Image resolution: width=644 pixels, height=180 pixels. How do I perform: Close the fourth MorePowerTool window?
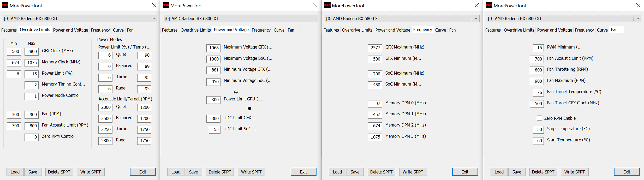pyautogui.click(x=638, y=5)
